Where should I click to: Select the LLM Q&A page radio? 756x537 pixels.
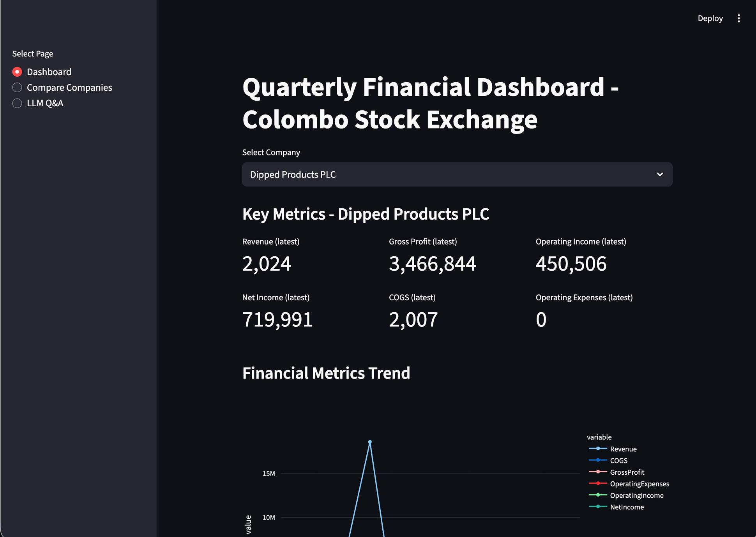(17, 103)
